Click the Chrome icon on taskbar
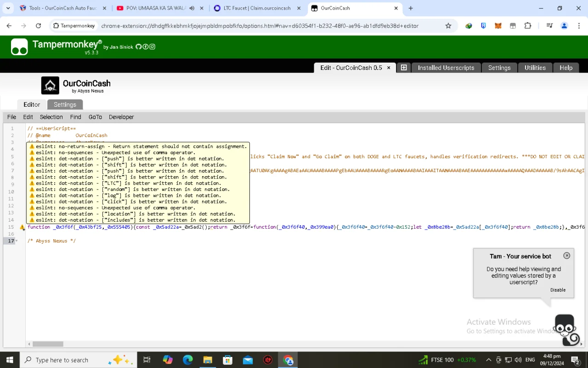Image resolution: width=588 pixels, height=368 pixels. (x=288, y=360)
